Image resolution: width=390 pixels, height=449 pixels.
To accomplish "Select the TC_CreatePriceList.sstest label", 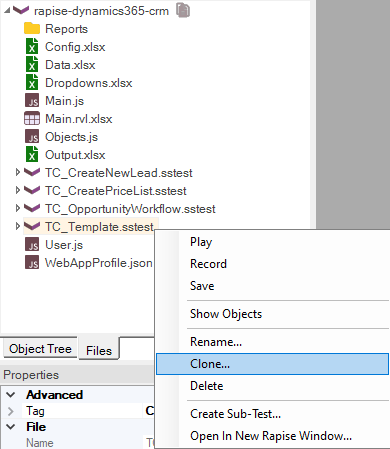I will [x=116, y=191].
